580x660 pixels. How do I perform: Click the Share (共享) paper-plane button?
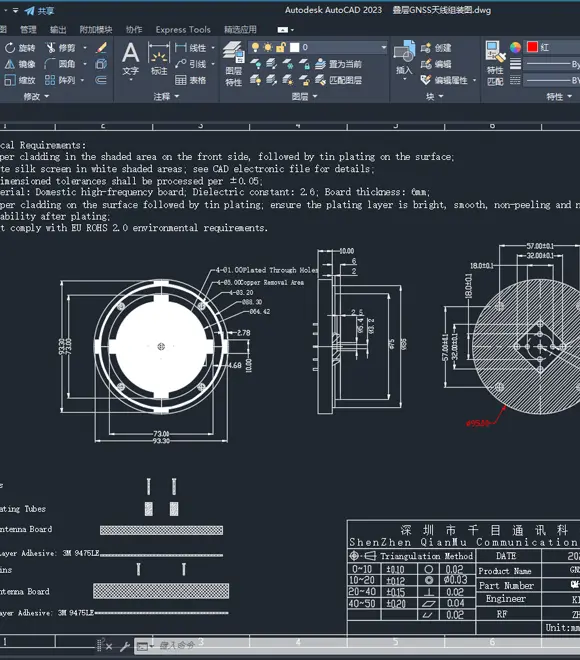tap(39, 11)
